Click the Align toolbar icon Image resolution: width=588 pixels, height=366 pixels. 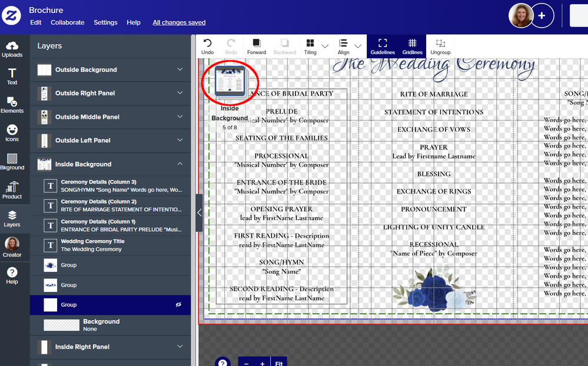pyautogui.click(x=343, y=46)
